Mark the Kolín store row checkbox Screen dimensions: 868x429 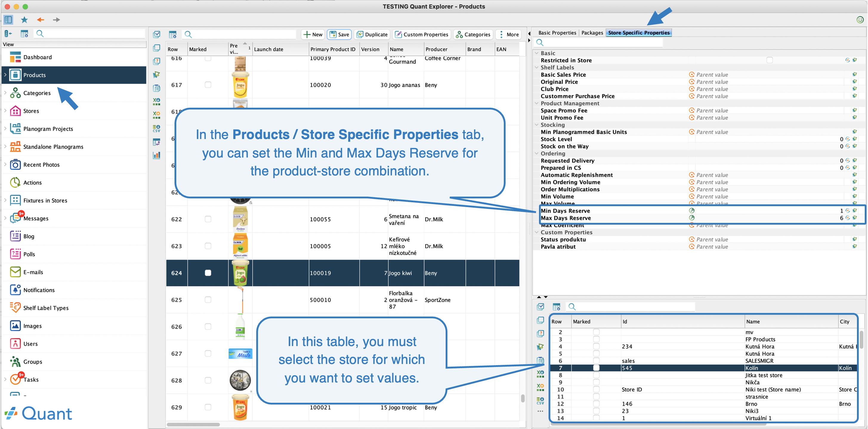coord(596,368)
